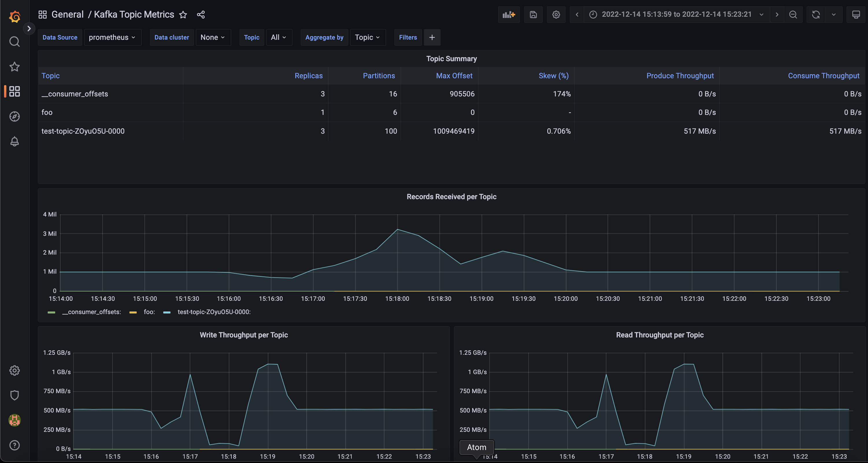Viewport: 868px width, 463px height.
Task: Open the time range picker
Action: pos(676,14)
